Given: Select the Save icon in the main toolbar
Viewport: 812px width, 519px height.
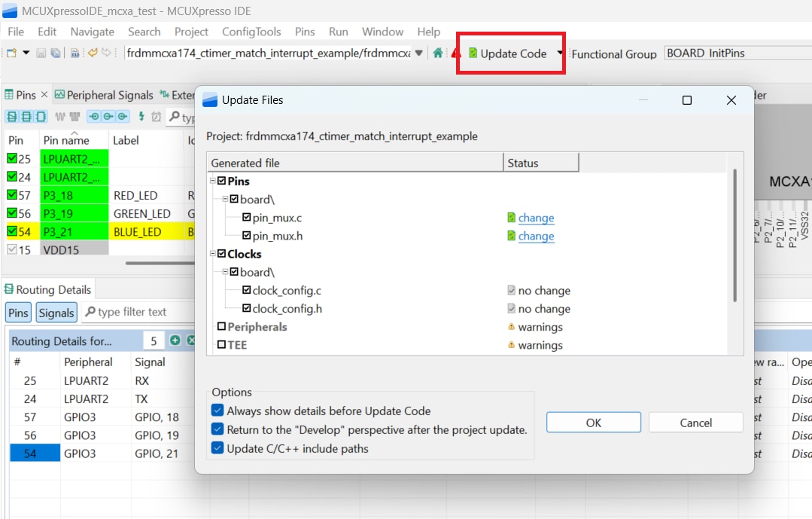Looking at the screenshot, I should 42,53.
